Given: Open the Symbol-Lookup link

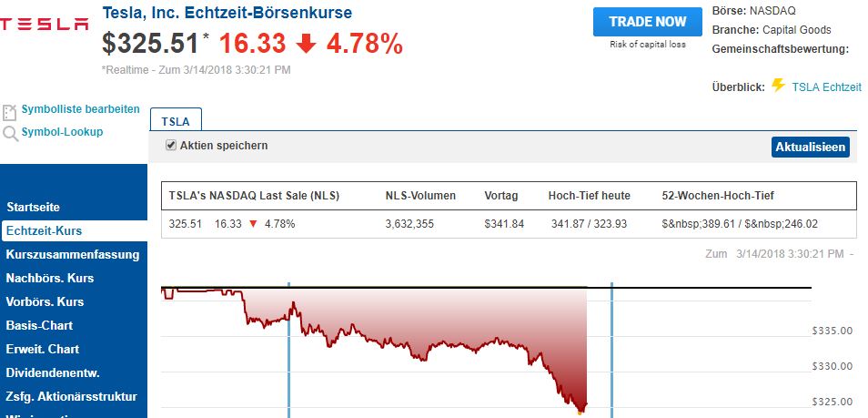Looking at the screenshot, I should click(62, 132).
